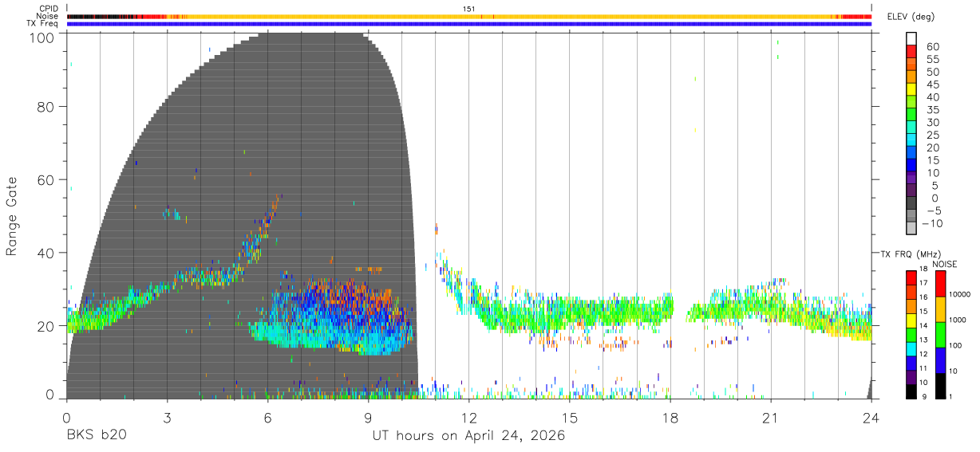Image resolution: width=980 pixels, height=452 pixels.
Task: Click the white top segment of ELEV color bar
Action: [911, 38]
